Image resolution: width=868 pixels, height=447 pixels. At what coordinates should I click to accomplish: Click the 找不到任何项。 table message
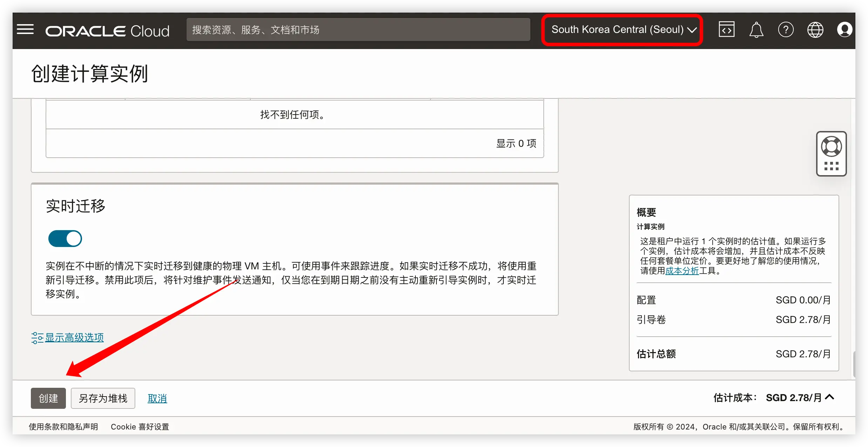coord(294,115)
